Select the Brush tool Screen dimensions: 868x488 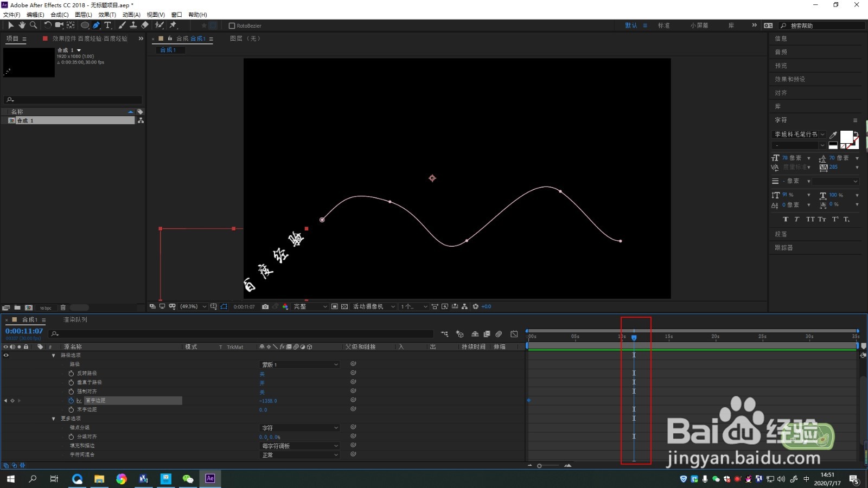(122, 25)
